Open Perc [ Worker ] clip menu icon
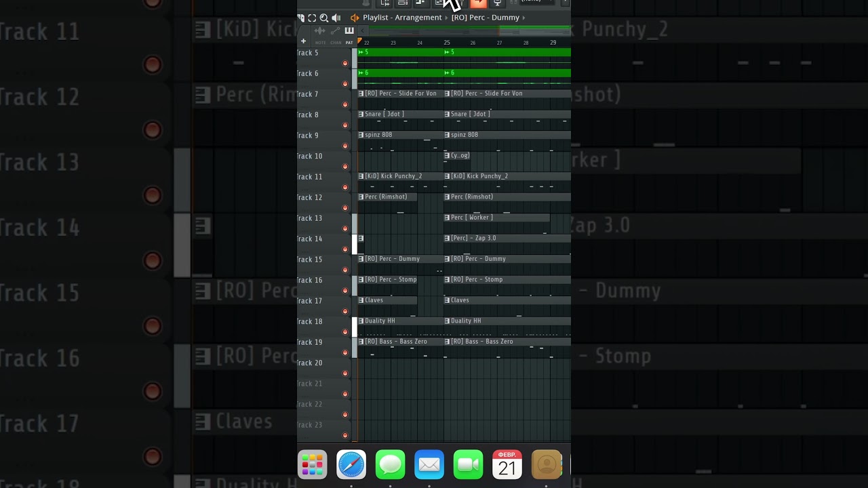This screenshot has width=868, height=488. pyautogui.click(x=447, y=218)
